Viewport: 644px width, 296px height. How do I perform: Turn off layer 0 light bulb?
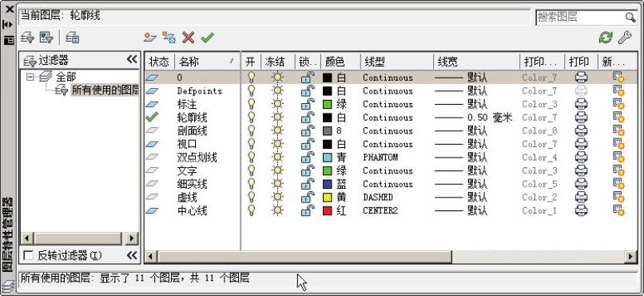[x=251, y=78]
